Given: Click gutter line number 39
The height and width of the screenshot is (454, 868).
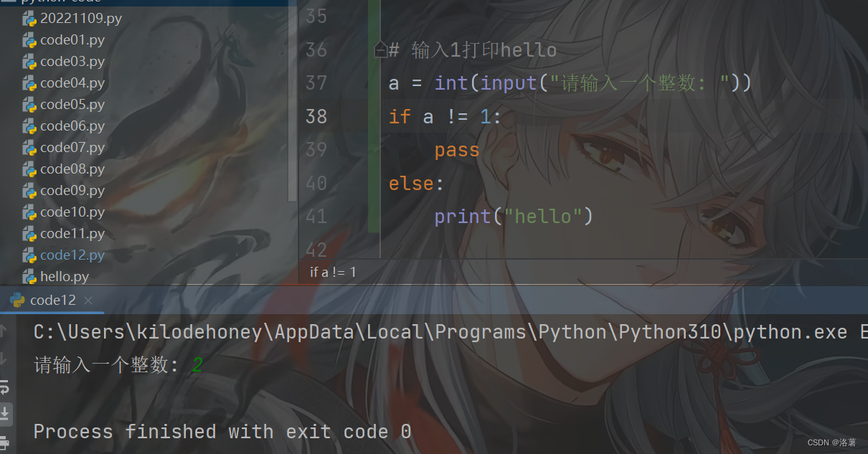Looking at the screenshot, I should [x=316, y=149].
